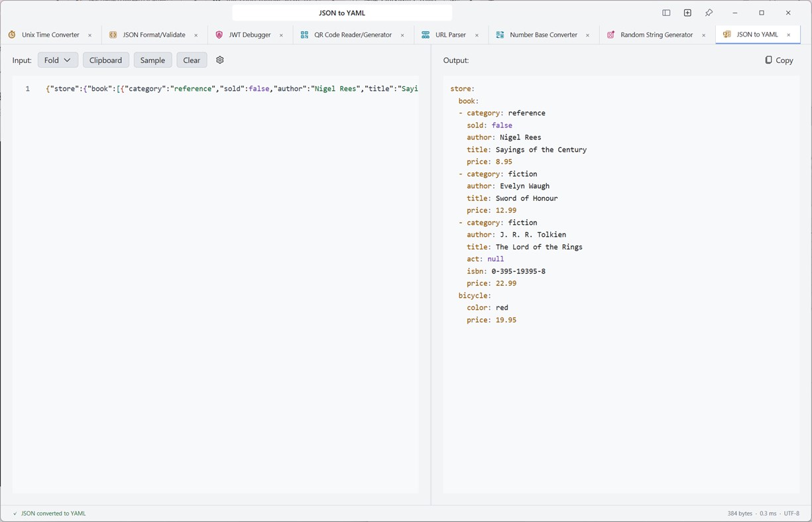This screenshot has height=522, width=812.
Task: Close the JSON Format/Validate tab
Action: tap(196, 35)
